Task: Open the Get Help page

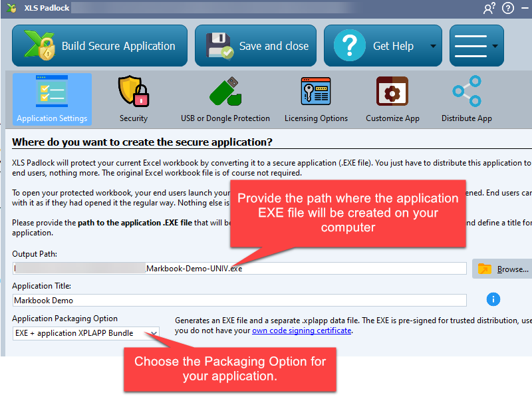Action: point(376,46)
